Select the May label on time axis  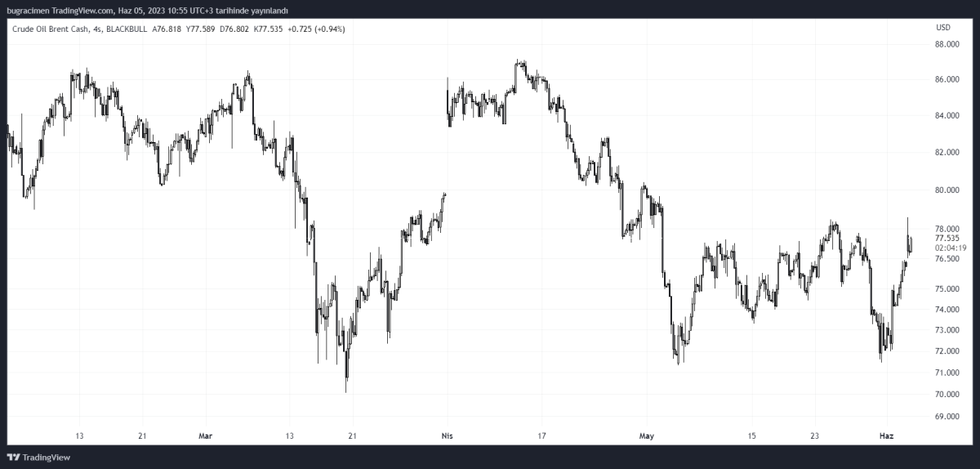(x=648, y=435)
